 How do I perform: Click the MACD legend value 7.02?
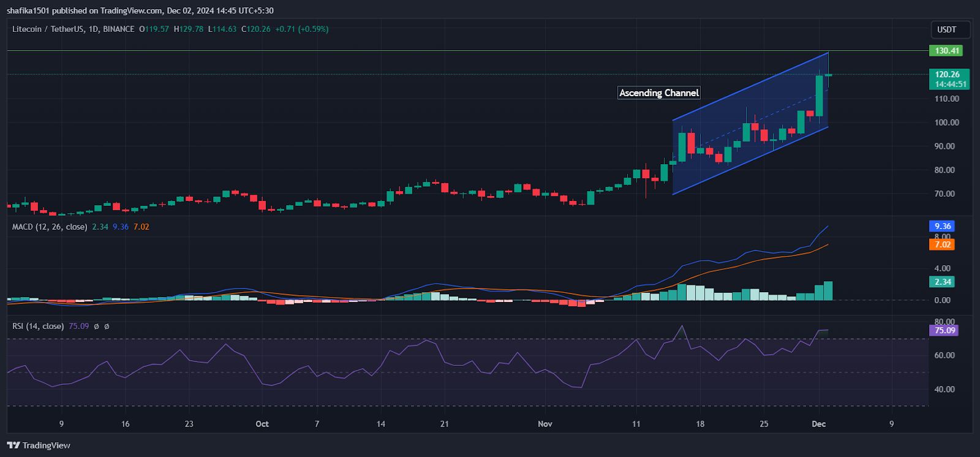[x=141, y=227]
